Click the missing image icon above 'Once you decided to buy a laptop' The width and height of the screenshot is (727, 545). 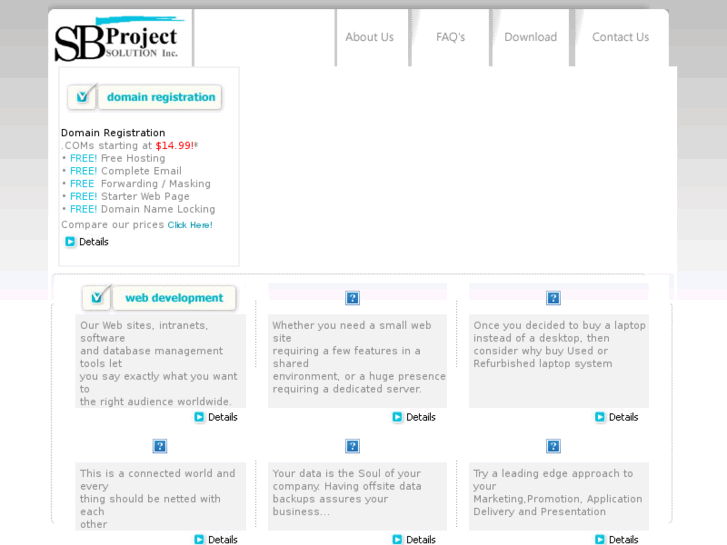click(553, 298)
